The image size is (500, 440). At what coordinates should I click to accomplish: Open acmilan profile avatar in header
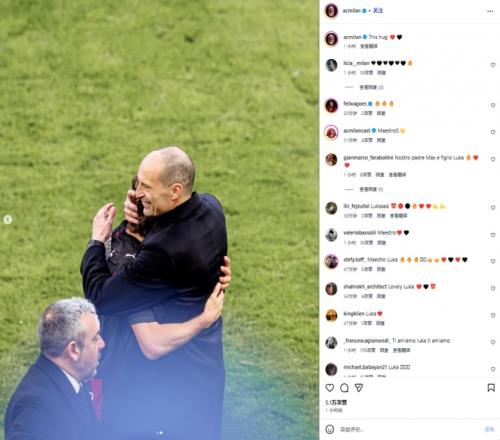click(x=331, y=11)
